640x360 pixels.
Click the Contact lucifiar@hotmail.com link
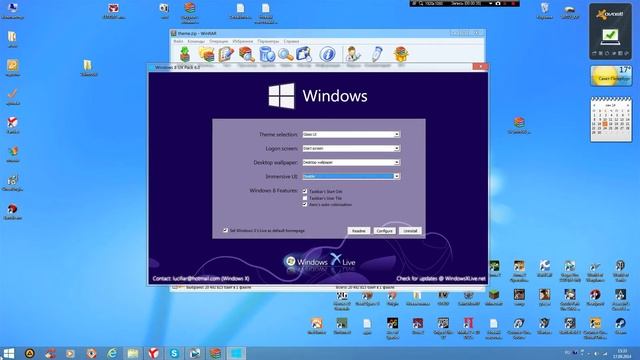[x=201, y=279]
